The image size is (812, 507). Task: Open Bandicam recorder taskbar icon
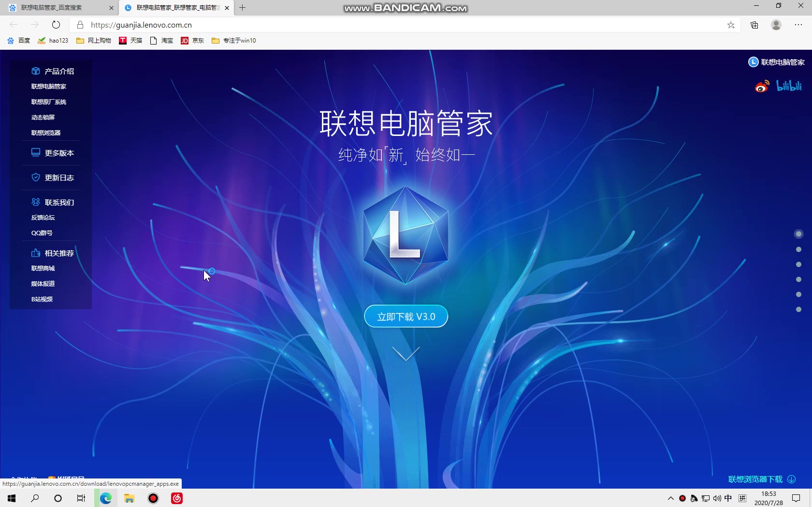pos(153,498)
